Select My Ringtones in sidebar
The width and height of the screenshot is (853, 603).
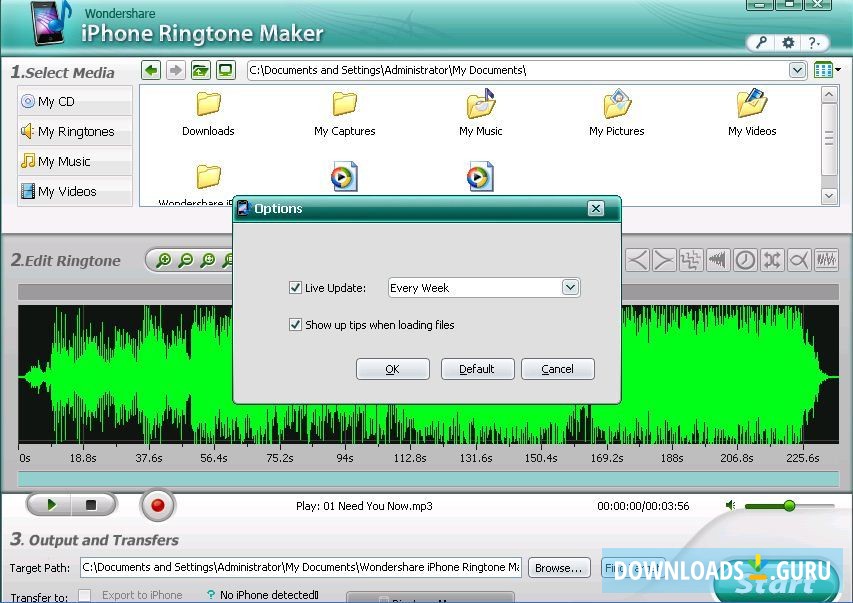pos(75,131)
